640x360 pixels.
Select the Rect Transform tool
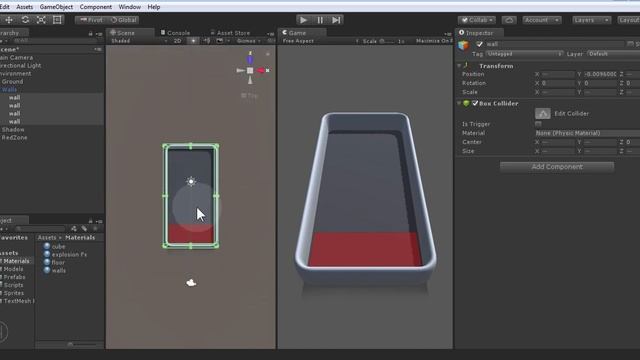point(57,20)
